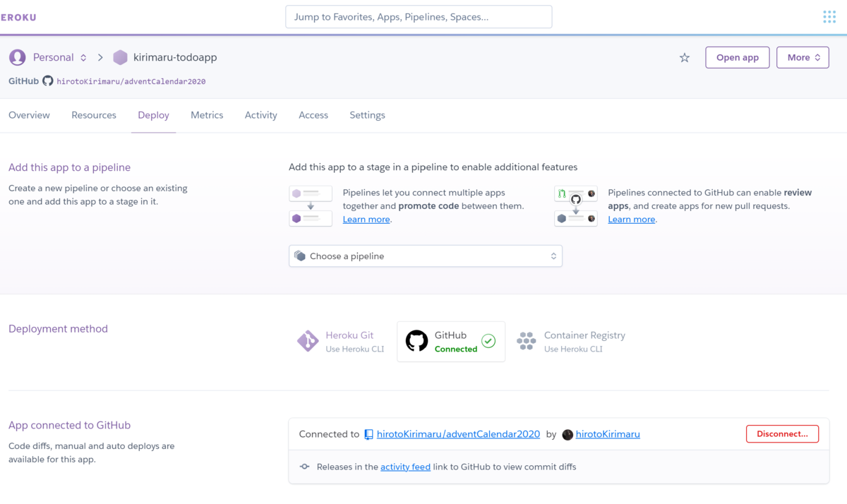847x504 pixels.
Task: Click the breadcrumb chevron after Personal
Action: pos(100,57)
